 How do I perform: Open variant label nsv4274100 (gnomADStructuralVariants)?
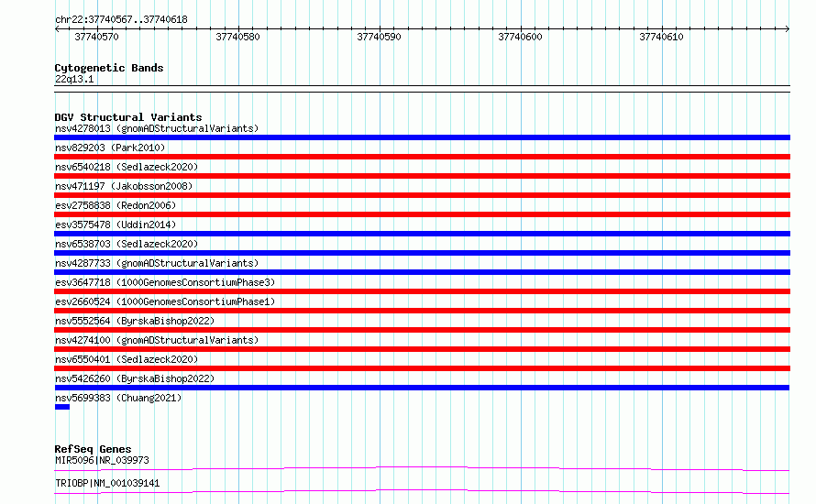point(157,340)
